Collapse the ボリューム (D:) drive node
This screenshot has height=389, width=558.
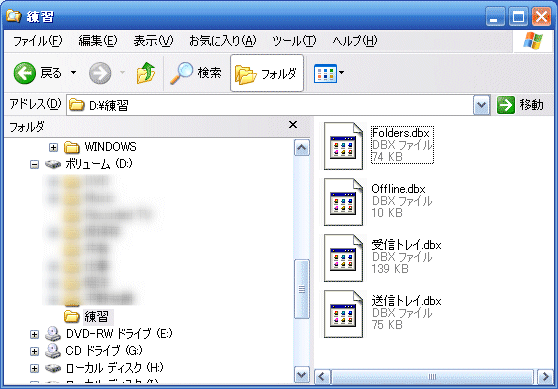point(34,164)
